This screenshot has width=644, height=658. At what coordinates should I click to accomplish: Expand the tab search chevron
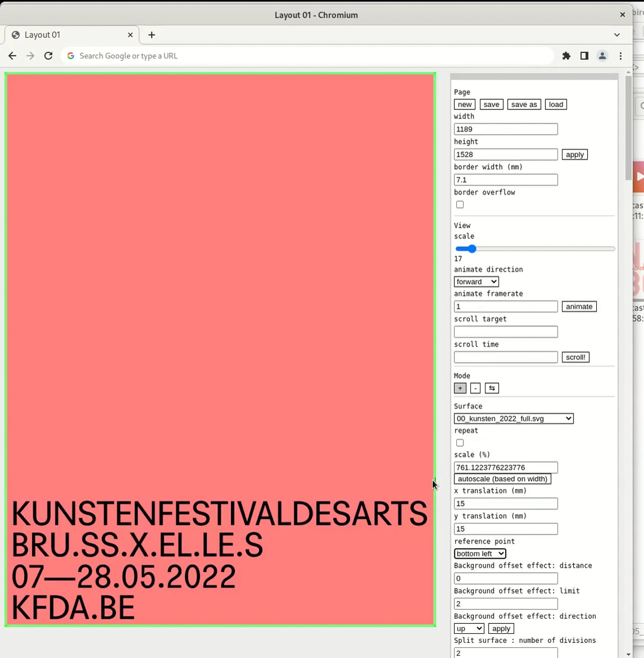[617, 35]
